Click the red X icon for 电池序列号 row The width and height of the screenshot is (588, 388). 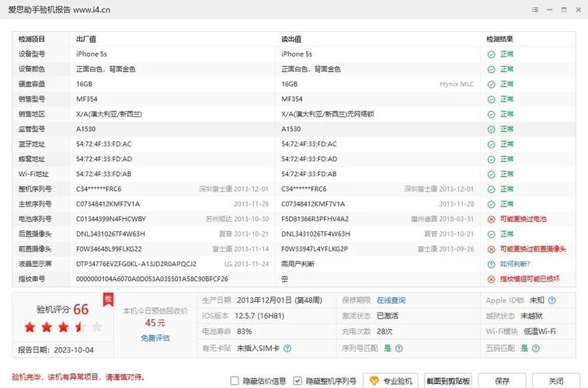[x=491, y=219]
